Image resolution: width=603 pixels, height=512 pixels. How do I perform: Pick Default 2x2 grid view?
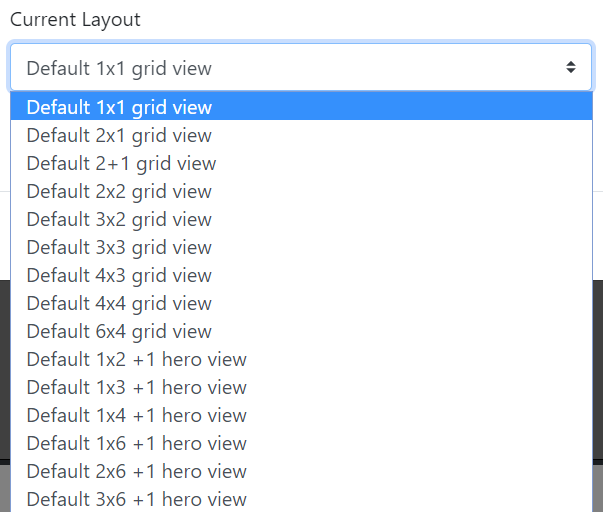pyautogui.click(x=120, y=191)
